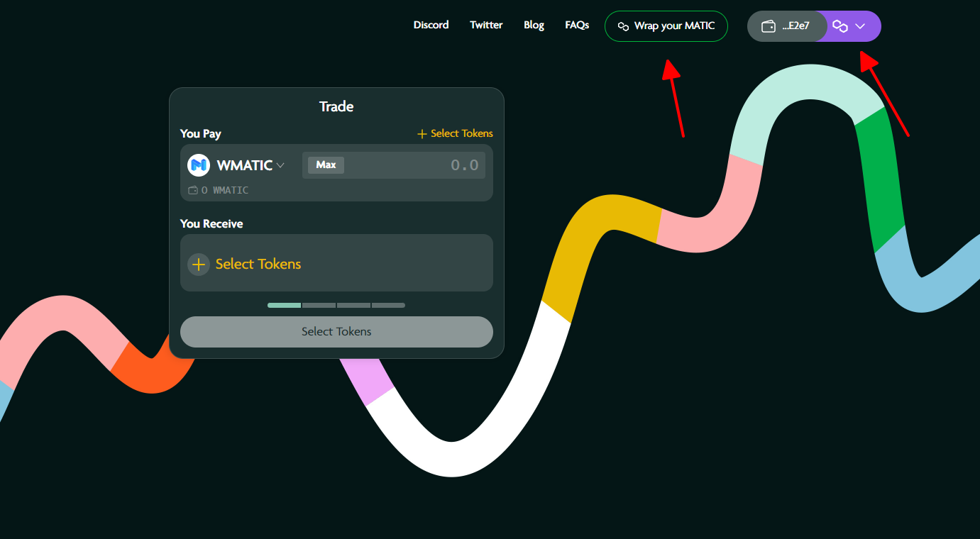Open the WMATIC token dropdown
The height and width of the screenshot is (539, 980).
click(x=250, y=165)
